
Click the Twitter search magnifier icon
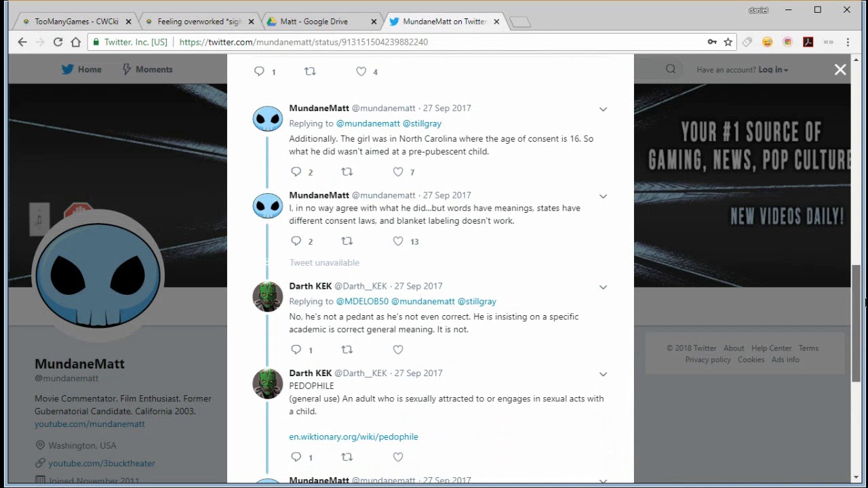tap(671, 69)
